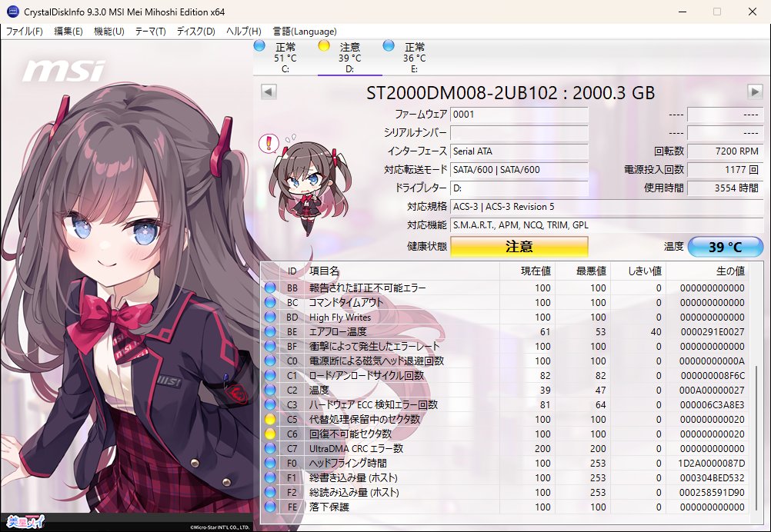771x532 pixels.
Task: Click the 生の値 column header
Action: [707, 271]
